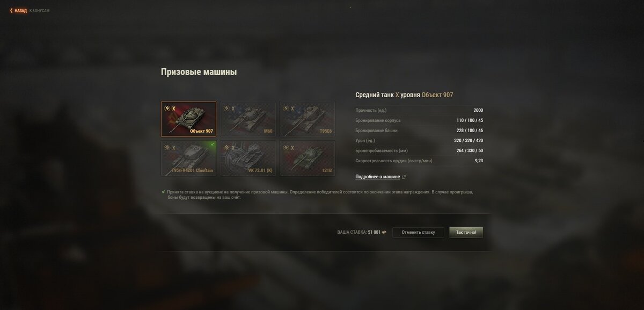Go back via НАЗАД к бонусам
The image size is (644, 310).
click(30, 10)
